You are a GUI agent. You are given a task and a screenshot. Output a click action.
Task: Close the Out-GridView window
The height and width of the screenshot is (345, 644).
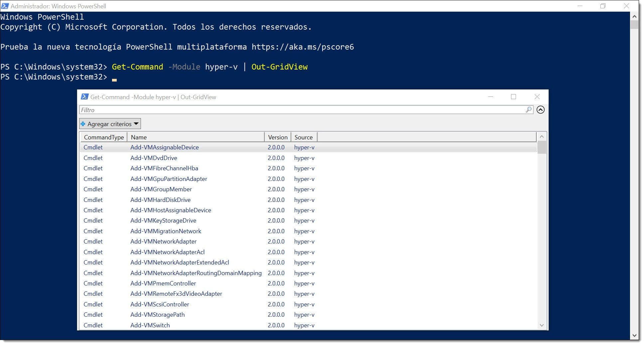click(537, 97)
